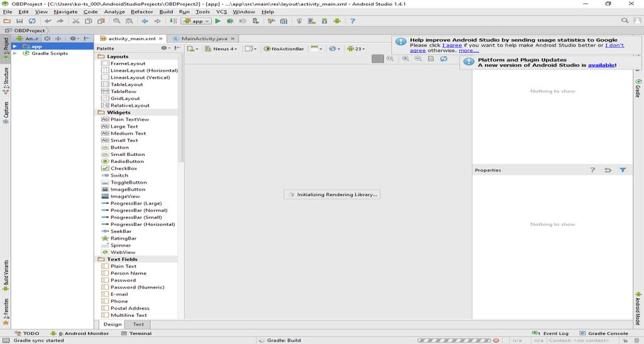The width and height of the screenshot is (644, 344).
Task: Debug the app with the bug icon
Action: pyautogui.click(x=230, y=21)
